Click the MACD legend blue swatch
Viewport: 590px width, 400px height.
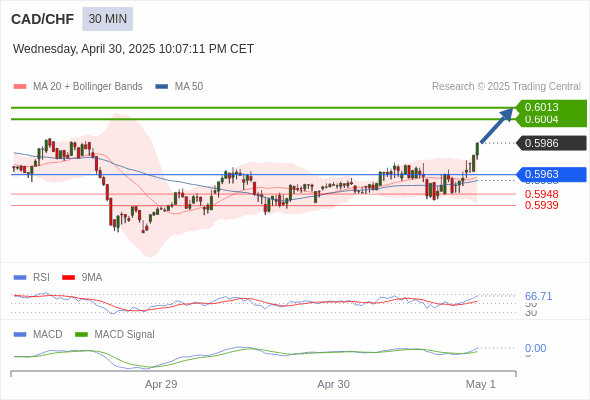20,335
